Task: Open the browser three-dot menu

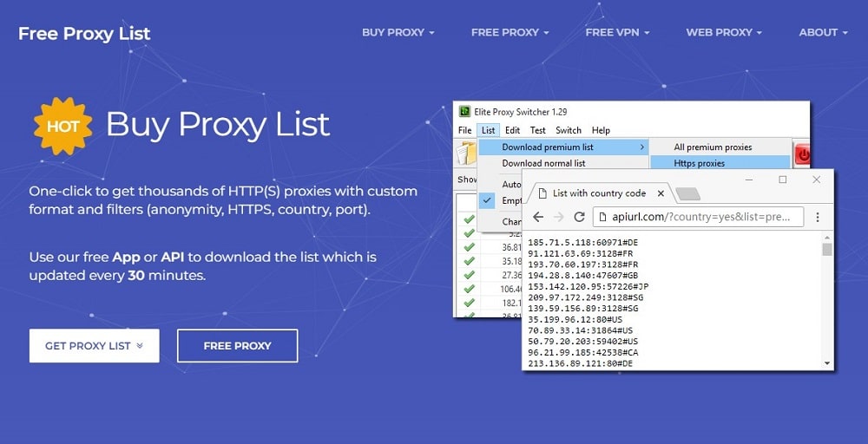Action: click(818, 217)
